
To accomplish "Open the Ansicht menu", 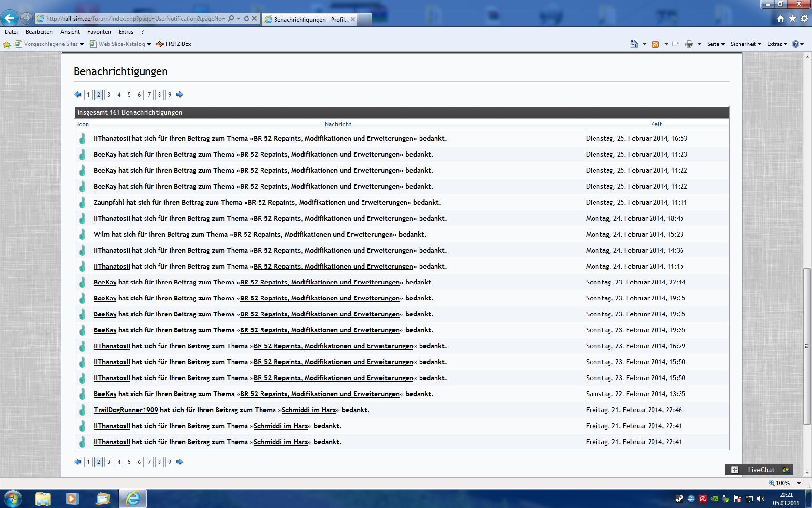I will (70, 32).
